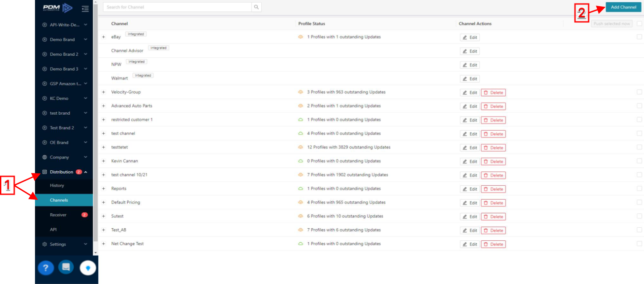Click status icon in Reports row
This screenshot has height=284, width=644.
point(301,189)
